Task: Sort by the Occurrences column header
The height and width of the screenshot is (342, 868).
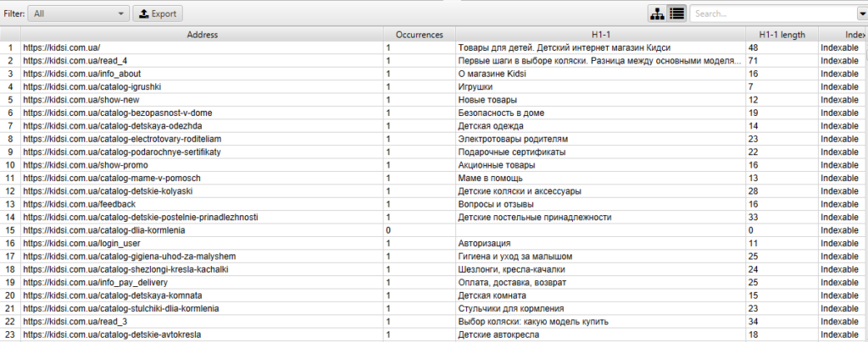Action: click(419, 35)
